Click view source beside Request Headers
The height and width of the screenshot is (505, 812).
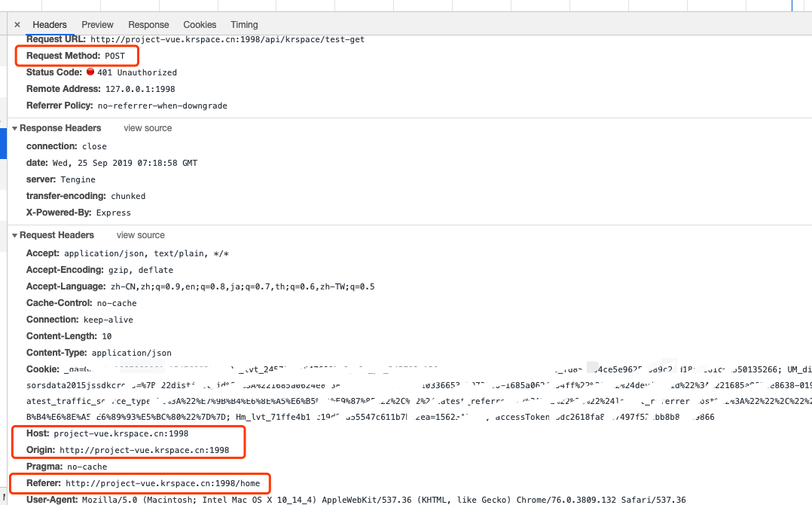140,234
